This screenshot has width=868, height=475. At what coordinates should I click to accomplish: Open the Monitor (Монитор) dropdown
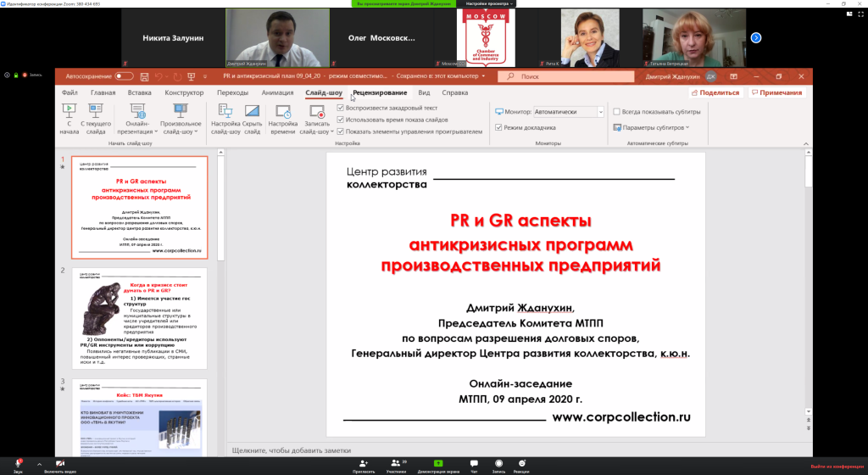point(570,112)
